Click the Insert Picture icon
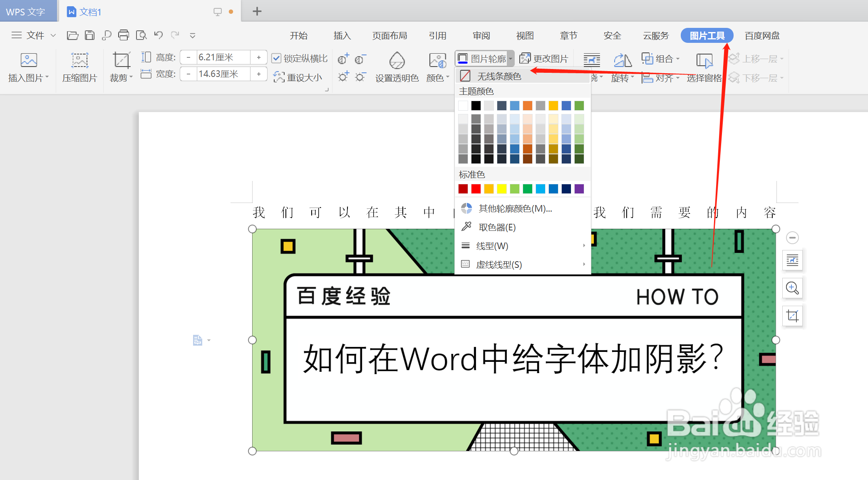The image size is (868, 480). pyautogui.click(x=29, y=60)
